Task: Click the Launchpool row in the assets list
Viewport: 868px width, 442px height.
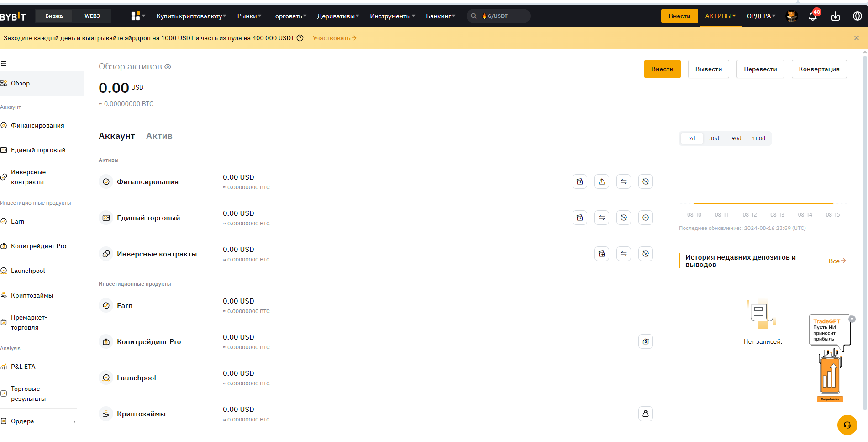Action: (x=376, y=378)
